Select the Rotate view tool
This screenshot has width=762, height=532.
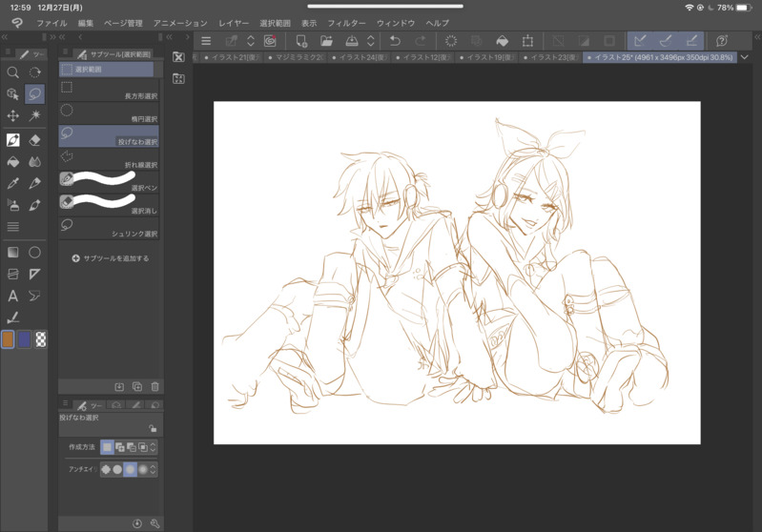point(34,72)
